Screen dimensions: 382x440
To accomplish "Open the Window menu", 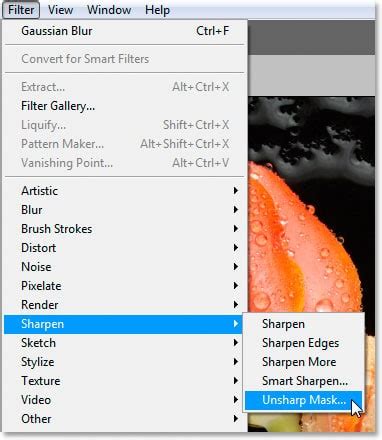I will coord(109,10).
